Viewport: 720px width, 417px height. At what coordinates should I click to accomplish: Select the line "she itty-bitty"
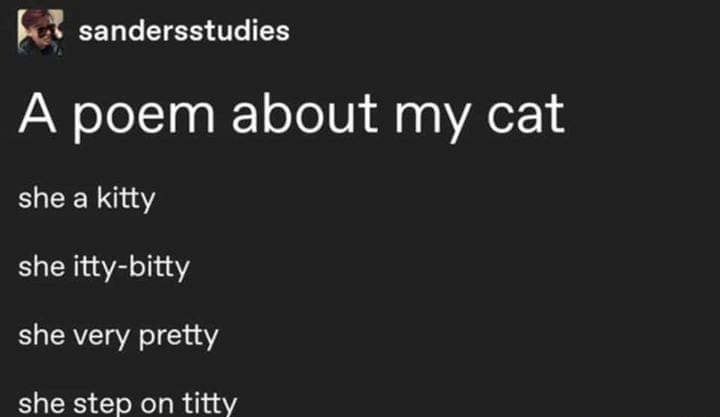pos(104,267)
